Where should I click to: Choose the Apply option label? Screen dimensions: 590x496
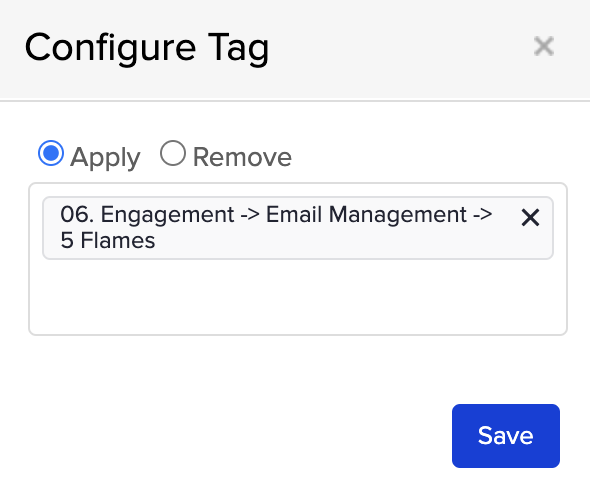(105, 157)
